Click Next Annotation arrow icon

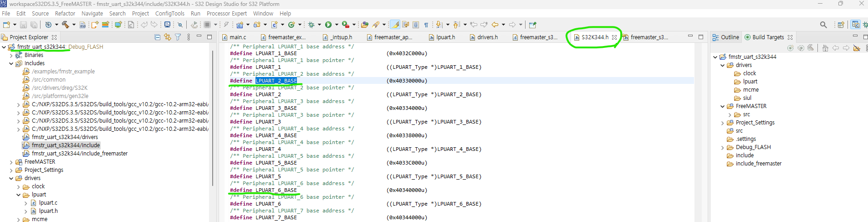click(x=439, y=25)
